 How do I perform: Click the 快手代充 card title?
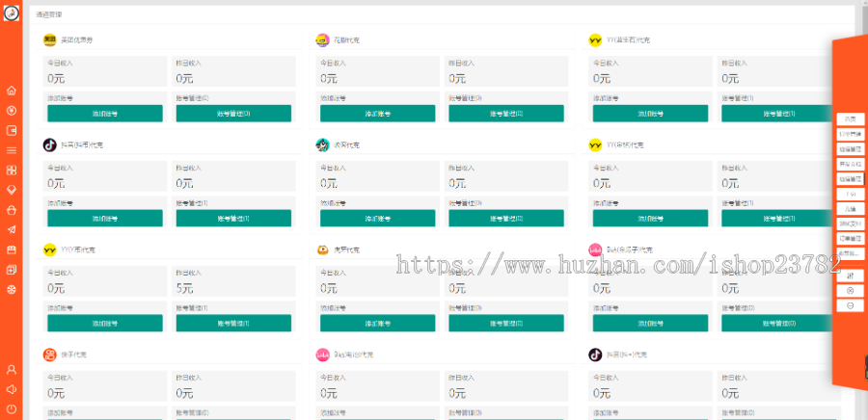[x=73, y=354]
